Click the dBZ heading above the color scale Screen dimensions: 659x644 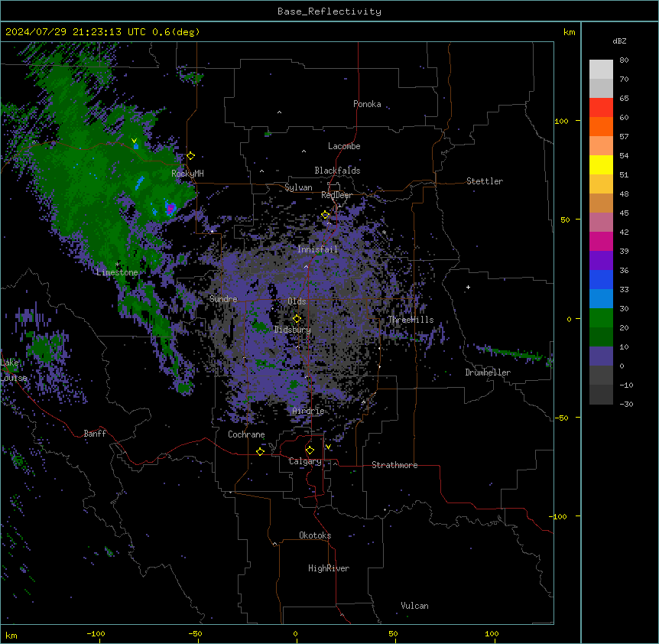click(619, 41)
